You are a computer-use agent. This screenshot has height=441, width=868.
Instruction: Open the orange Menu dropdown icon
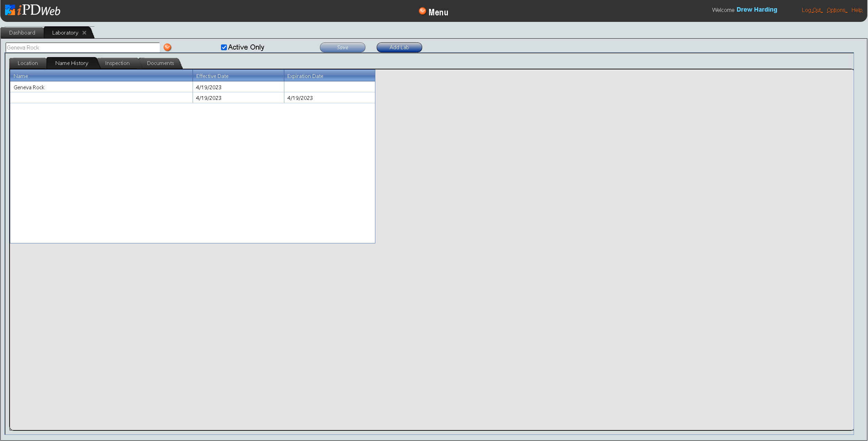[x=422, y=11]
